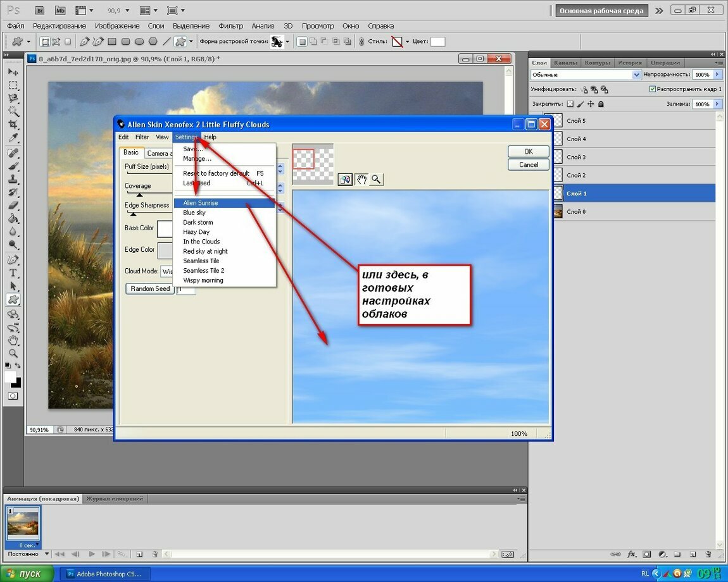Click the Base Color swatch
This screenshot has width=728, height=582.
click(x=165, y=228)
